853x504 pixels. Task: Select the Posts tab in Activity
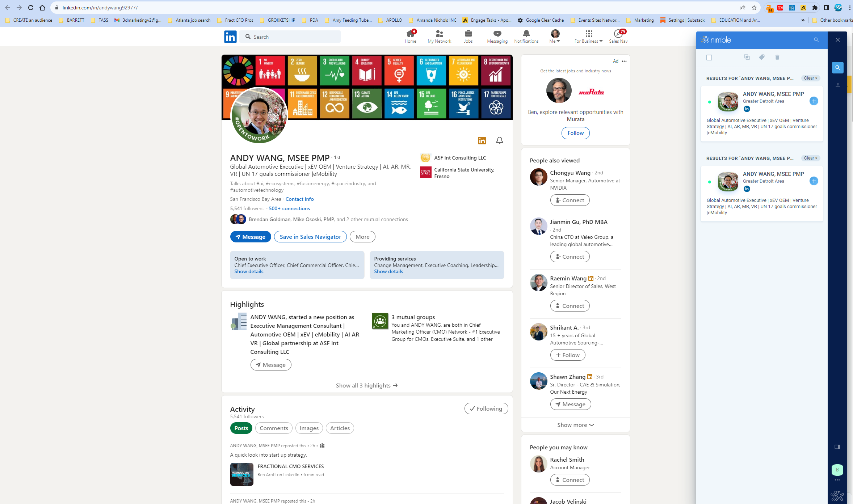point(241,428)
